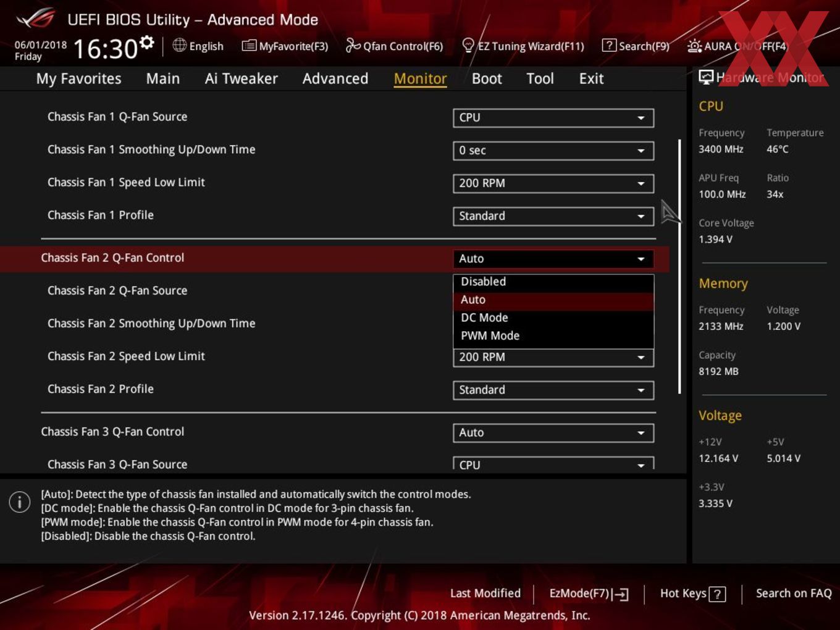The image size is (840, 630).
Task: Collapse Chassis Fan 2 Q-Fan Control dropdown
Action: pyautogui.click(x=553, y=259)
